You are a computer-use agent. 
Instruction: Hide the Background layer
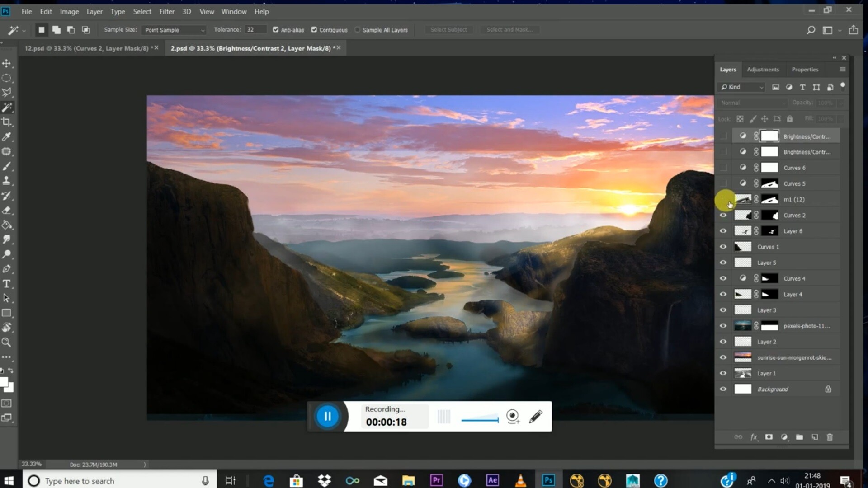(723, 389)
